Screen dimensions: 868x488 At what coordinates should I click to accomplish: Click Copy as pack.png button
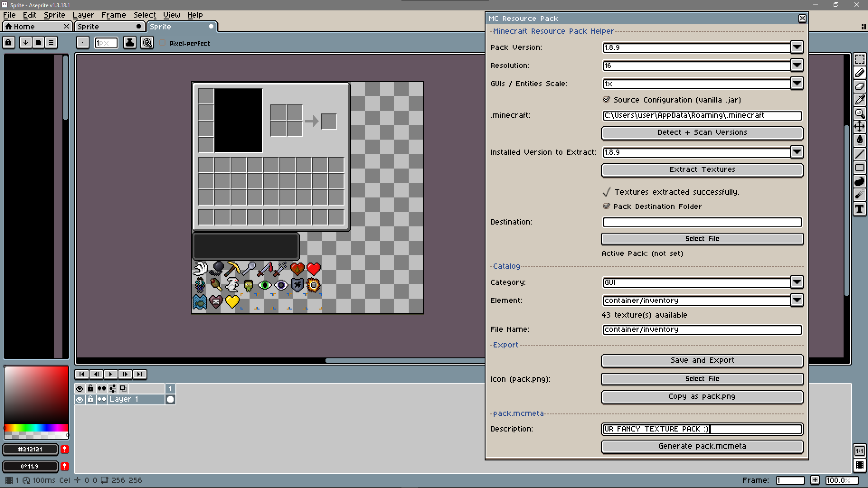coord(702,397)
